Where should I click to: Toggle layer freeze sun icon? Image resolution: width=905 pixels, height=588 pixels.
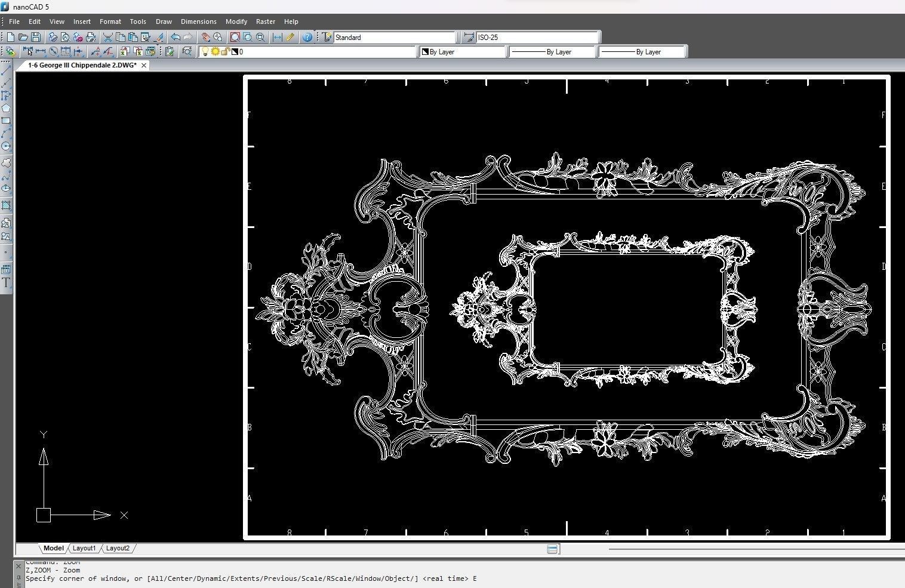215,52
